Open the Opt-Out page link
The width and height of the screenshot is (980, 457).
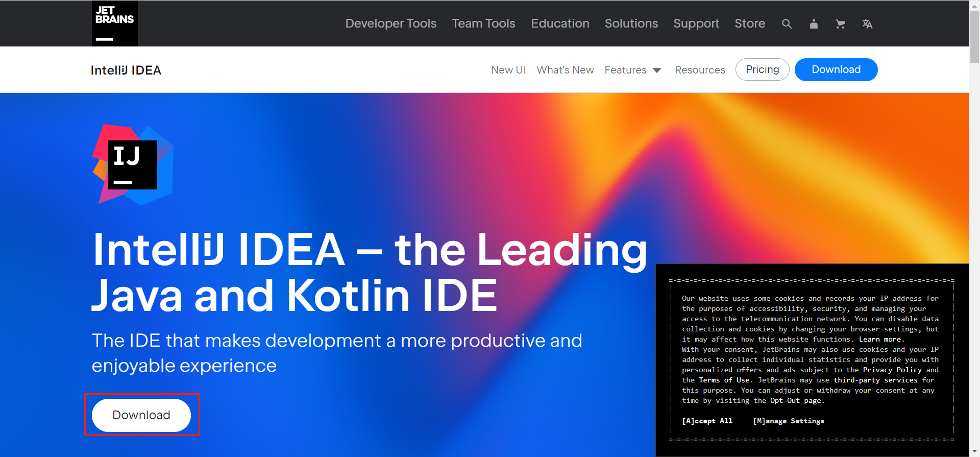(x=795, y=400)
